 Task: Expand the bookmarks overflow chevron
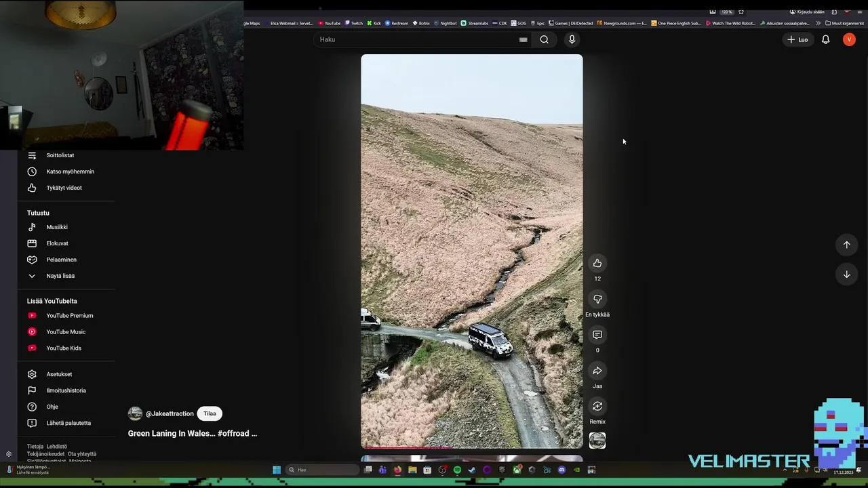pyautogui.click(x=818, y=23)
